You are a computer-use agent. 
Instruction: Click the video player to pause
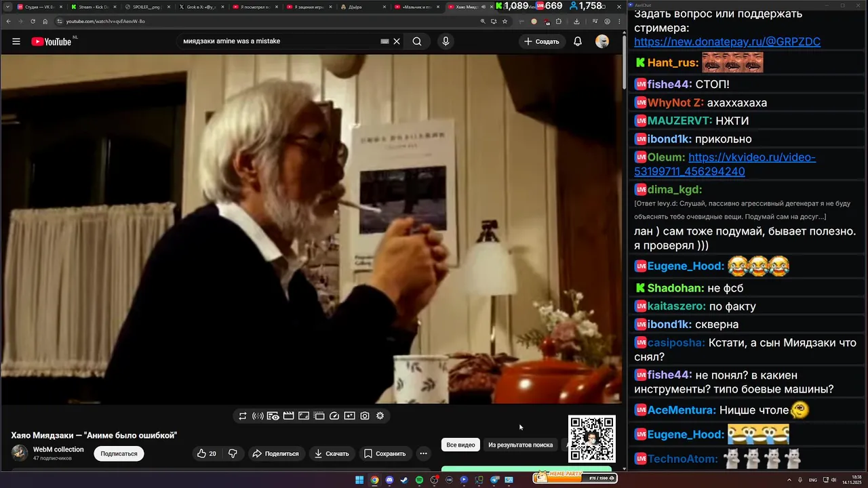click(x=311, y=229)
